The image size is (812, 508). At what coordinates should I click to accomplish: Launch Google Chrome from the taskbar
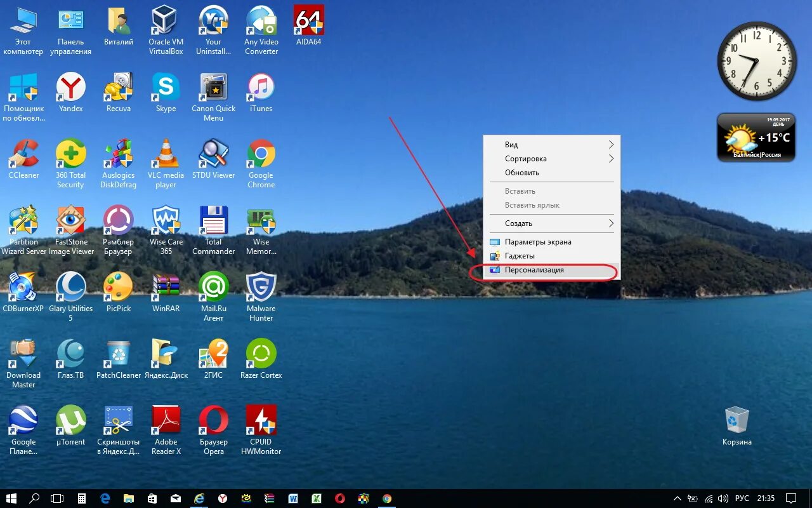coord(387,499)
